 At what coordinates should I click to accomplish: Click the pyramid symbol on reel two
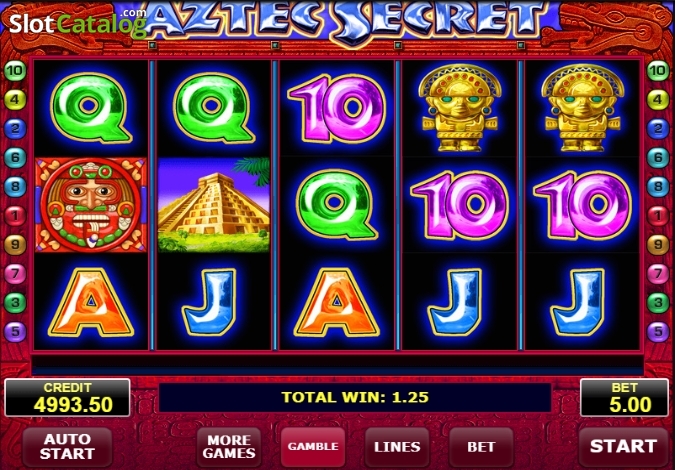point(214,205)
